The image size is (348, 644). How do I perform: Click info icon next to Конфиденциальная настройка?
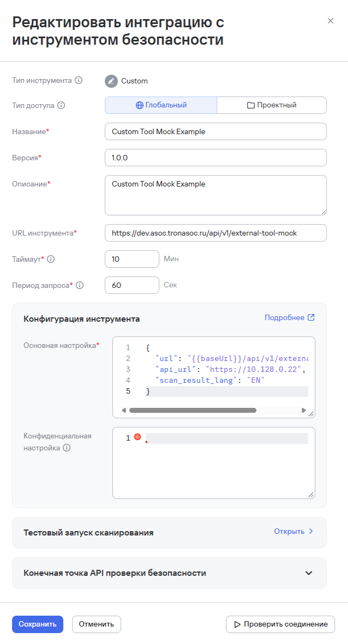[67, 448]
